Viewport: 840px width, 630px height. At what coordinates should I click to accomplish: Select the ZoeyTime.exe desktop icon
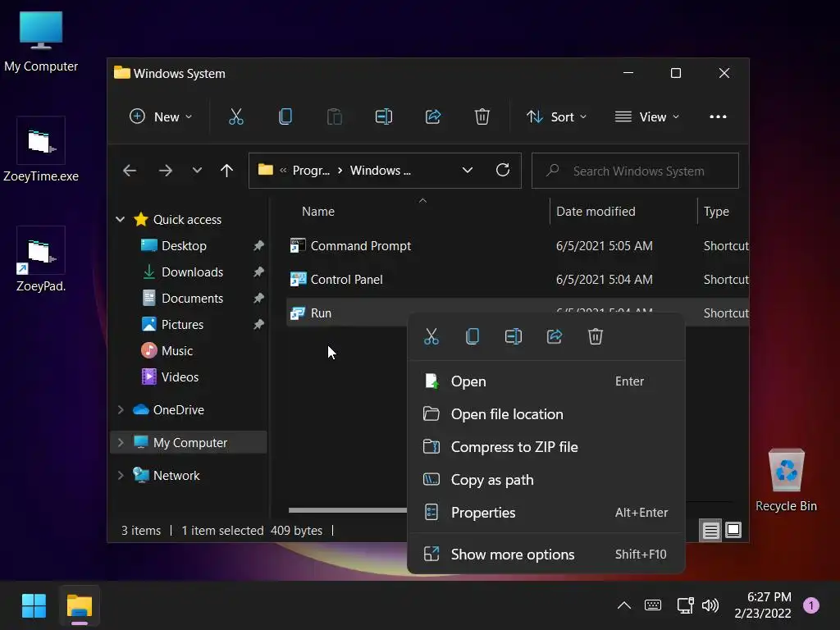click(x=41, y=150)
